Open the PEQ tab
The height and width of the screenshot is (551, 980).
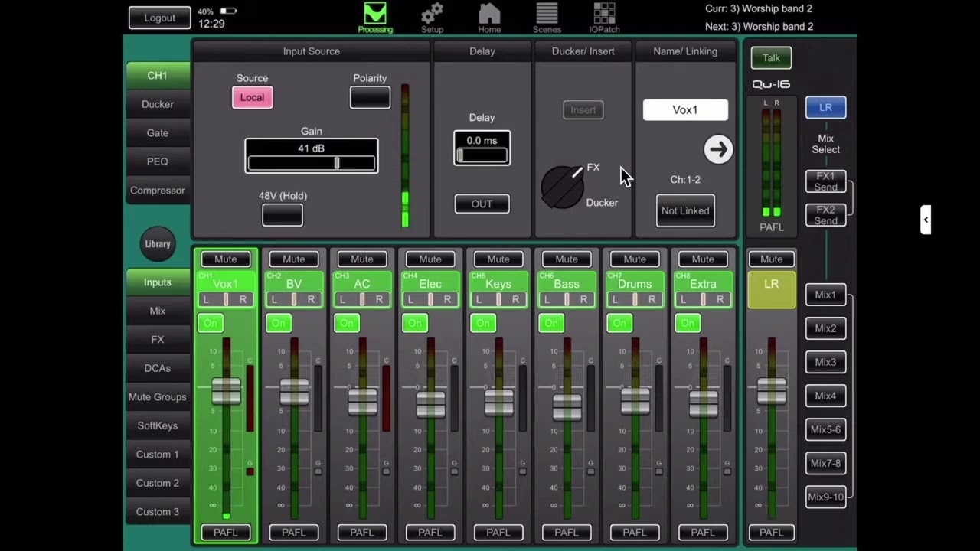pos(158,161)
